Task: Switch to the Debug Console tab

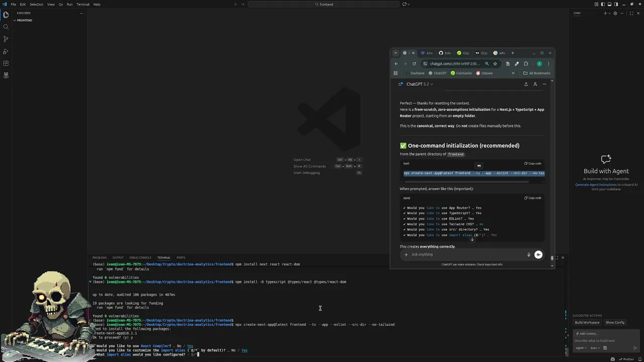Action: [x=140, y=257]
